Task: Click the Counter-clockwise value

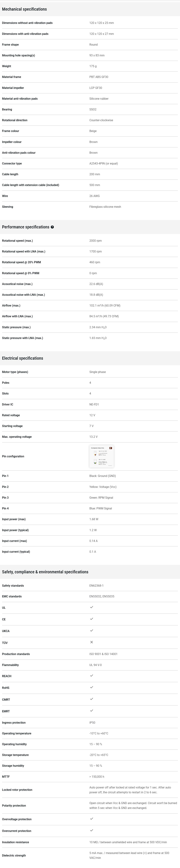Action: click(x=101, y=120)
